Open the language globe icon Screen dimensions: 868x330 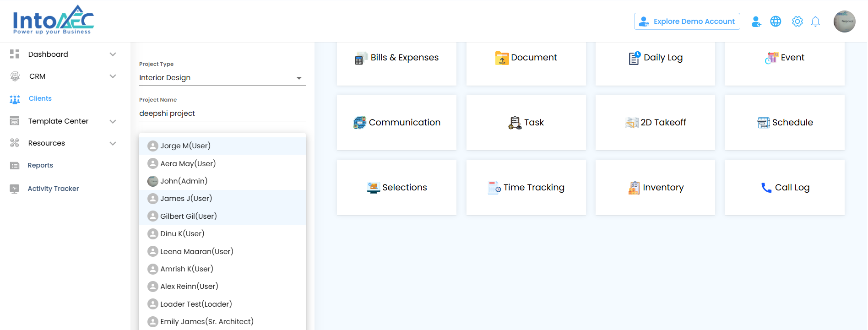[776, 22]
